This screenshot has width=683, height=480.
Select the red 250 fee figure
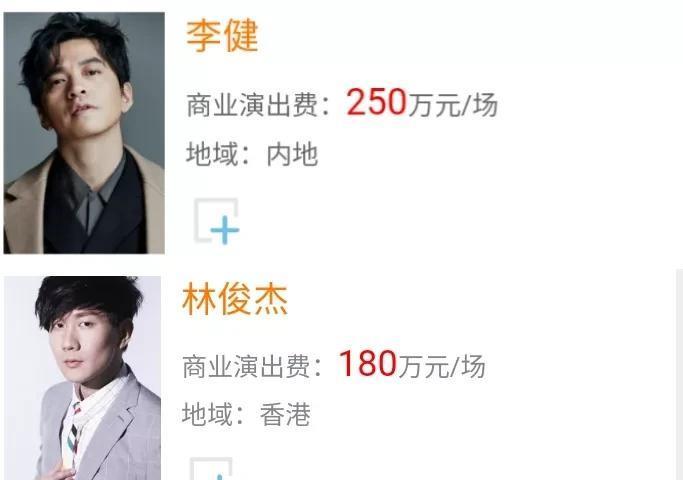(x=376, y=102)
